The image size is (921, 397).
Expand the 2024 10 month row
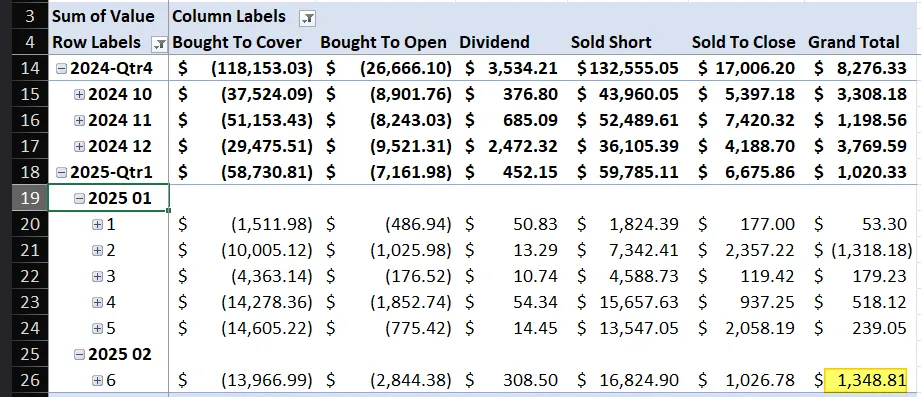79,95
